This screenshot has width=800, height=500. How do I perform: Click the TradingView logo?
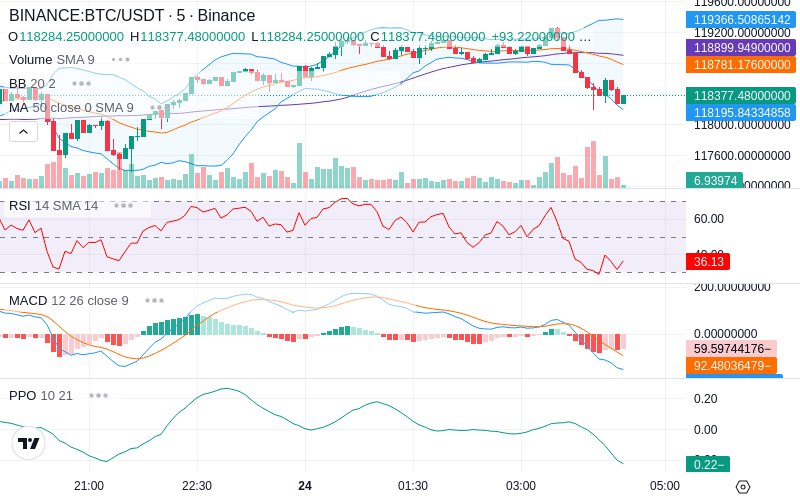click(29, 443)
